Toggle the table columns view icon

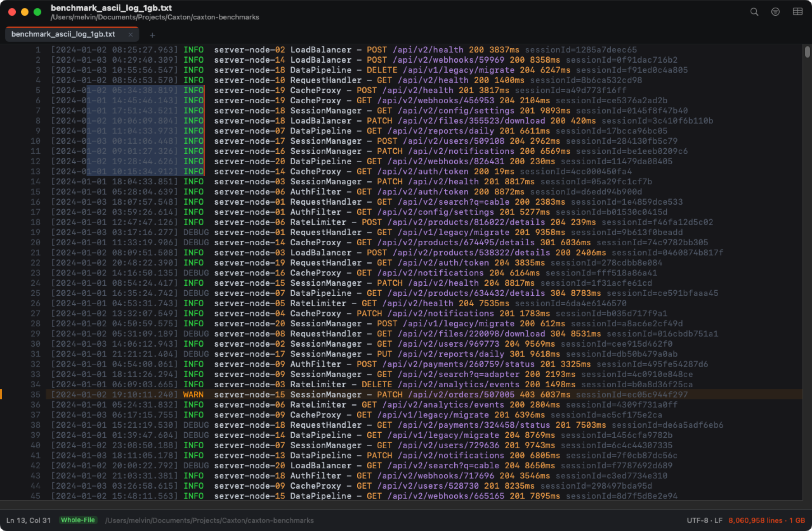click(798, 12)
